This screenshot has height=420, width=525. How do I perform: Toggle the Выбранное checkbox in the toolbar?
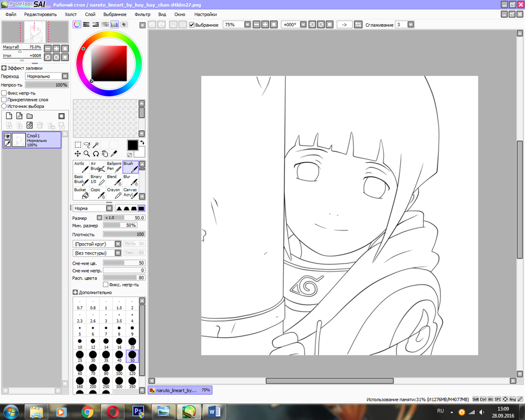click(x=192, y=25)
